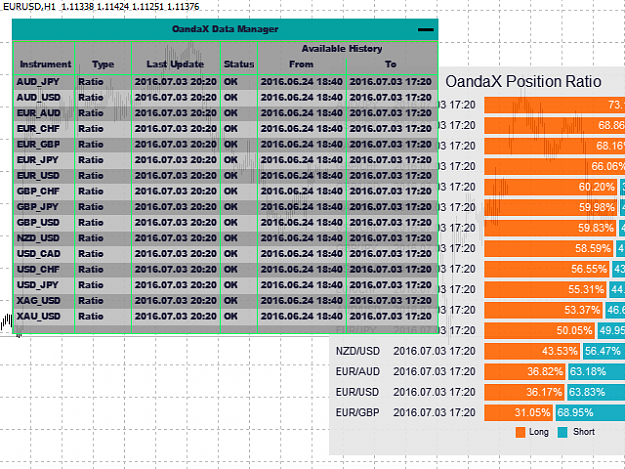The image size is (625, 469).
Task: Click the 50.05% long ratio bar
Action: pos(539,330)
